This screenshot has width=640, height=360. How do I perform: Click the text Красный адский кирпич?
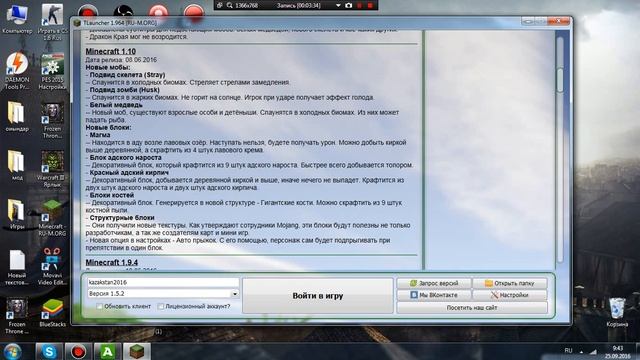tap(129, 173)
